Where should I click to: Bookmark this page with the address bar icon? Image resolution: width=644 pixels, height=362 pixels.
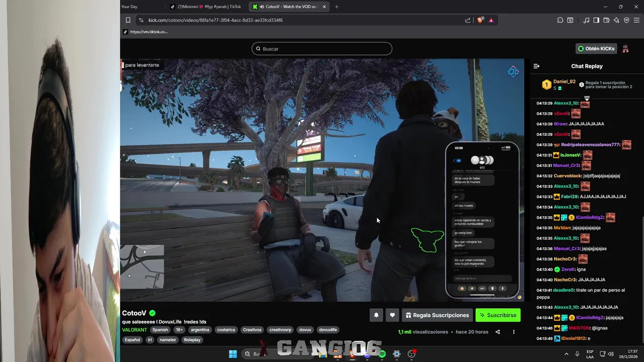[128, 20]
